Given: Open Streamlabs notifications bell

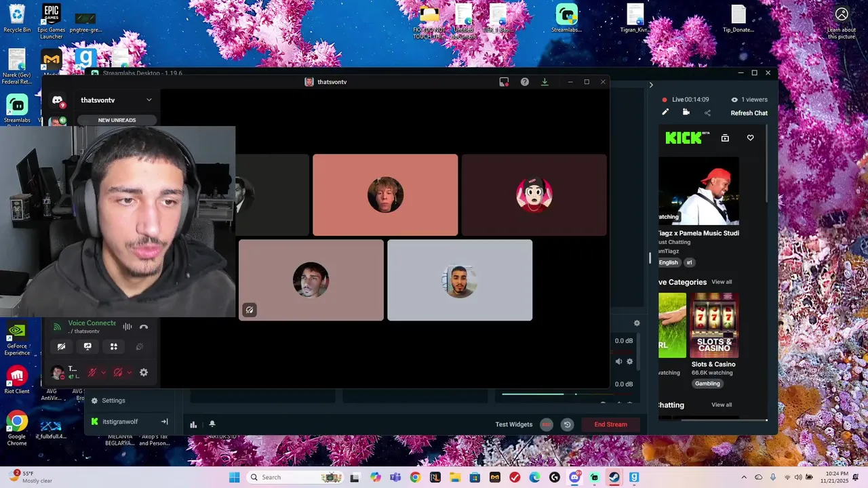Looking at the screenshot, I should 212,424.
